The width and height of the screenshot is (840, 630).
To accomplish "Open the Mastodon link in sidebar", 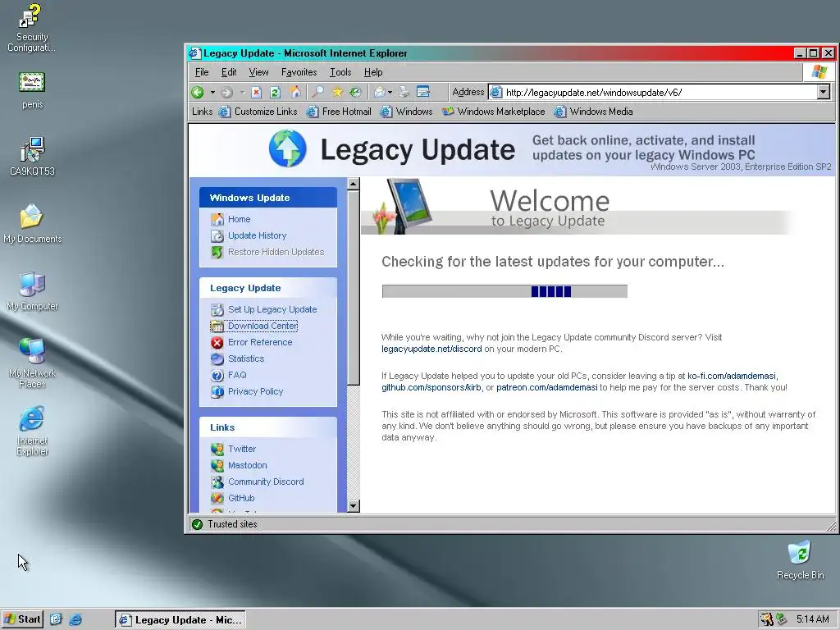I will tap(247, 466).
